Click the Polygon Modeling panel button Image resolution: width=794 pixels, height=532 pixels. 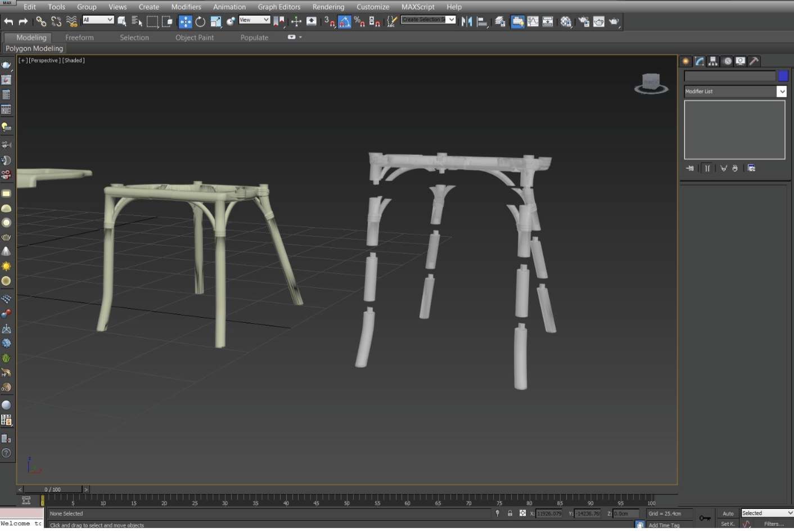[34, 48]
